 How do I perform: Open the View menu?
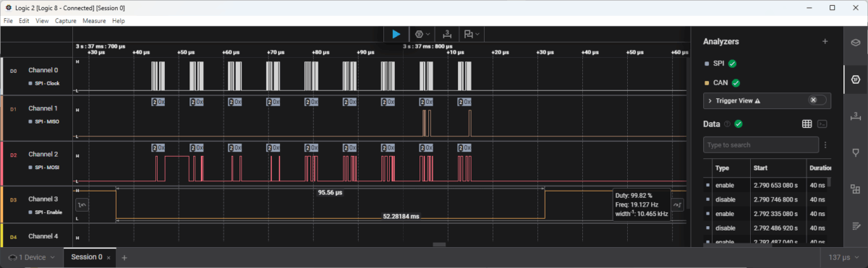point(42,21)
